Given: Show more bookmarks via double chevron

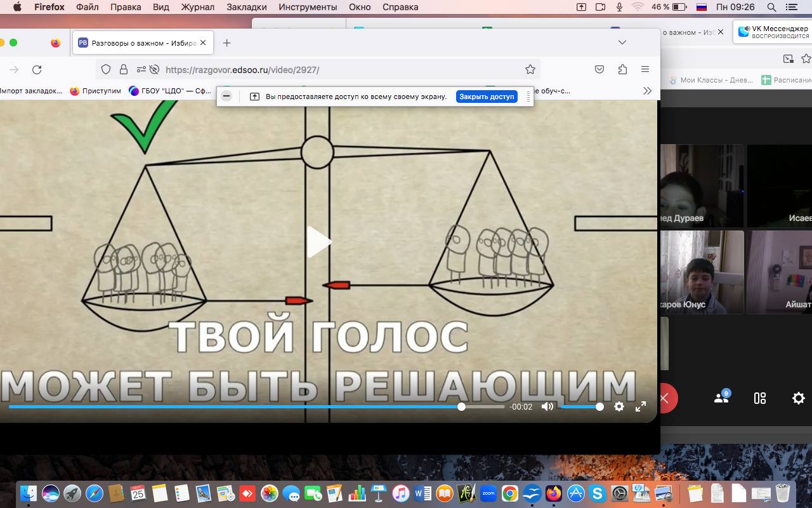Looking at the screenshot, I should (647, 91).
